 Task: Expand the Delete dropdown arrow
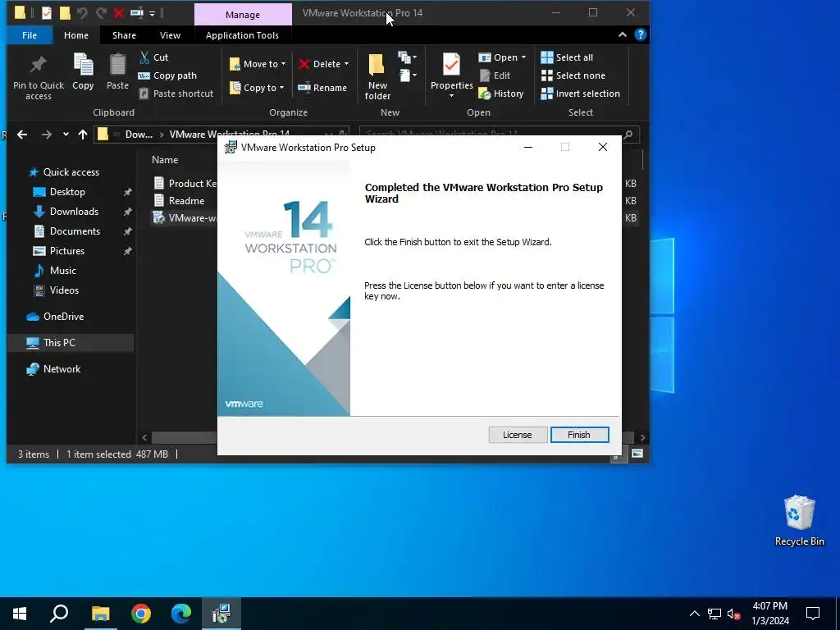coord(347,64)
